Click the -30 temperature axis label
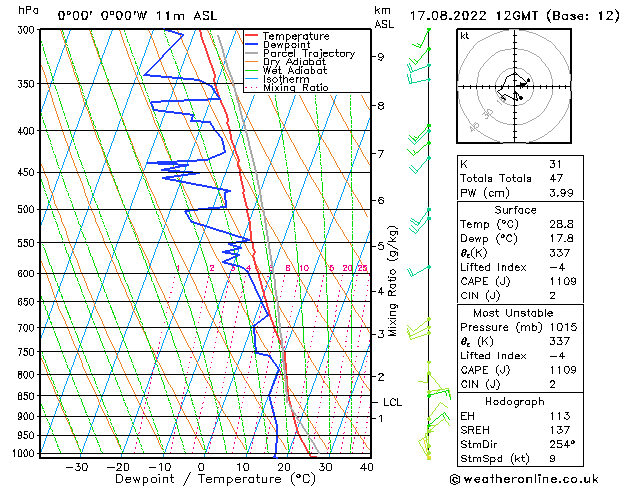Viewport: 629px width, 486px height. tap(76, 467)
